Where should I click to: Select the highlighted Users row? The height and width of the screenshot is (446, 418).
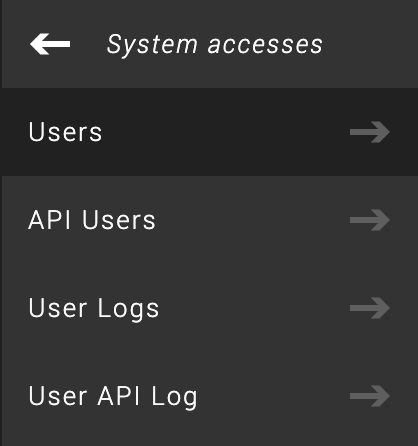209,132
